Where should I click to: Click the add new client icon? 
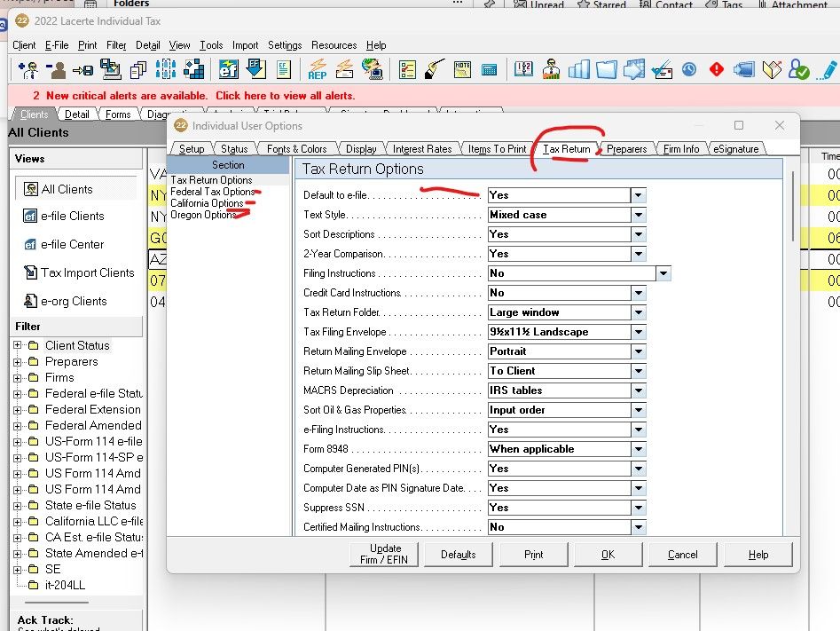tap(27, 70)
